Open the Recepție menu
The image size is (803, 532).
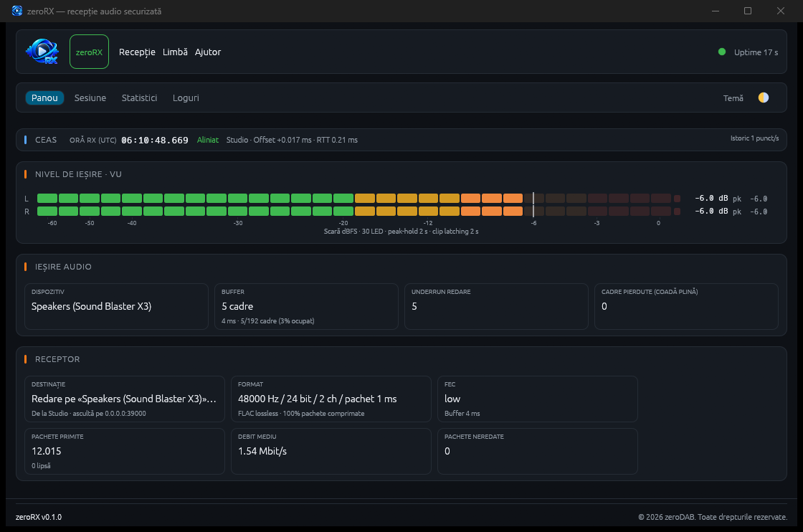(x=137, y=52)
